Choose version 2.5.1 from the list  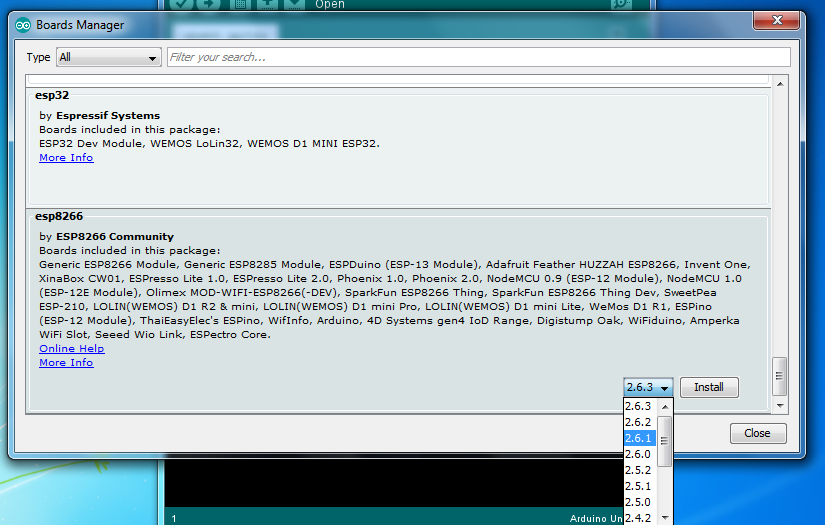click(x=640, y=486)
